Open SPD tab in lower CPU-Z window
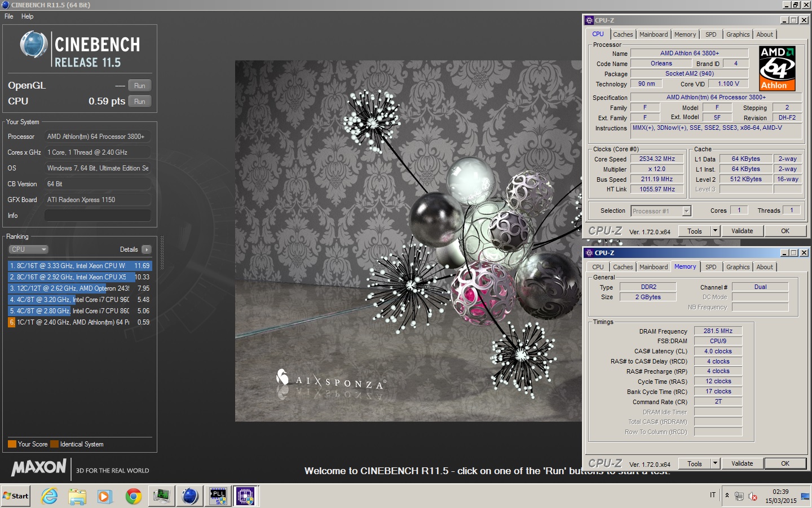The image size is (812, 508). click(711, 267)
